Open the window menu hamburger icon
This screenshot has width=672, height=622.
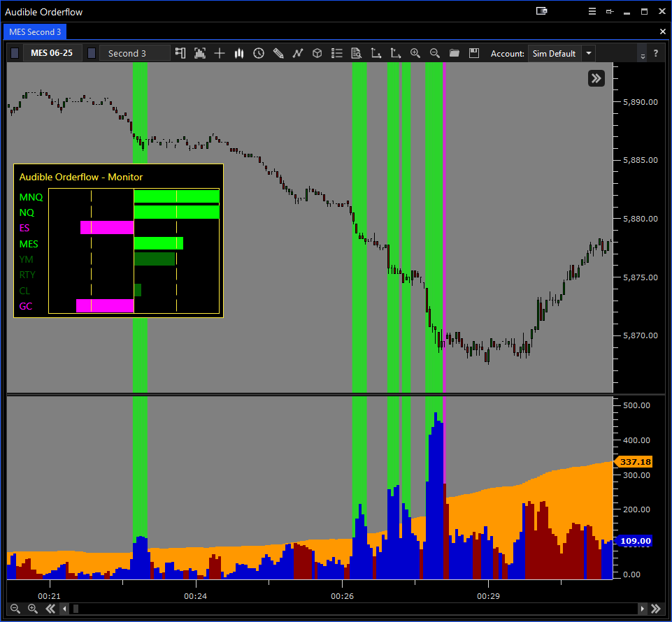point(592,12)
